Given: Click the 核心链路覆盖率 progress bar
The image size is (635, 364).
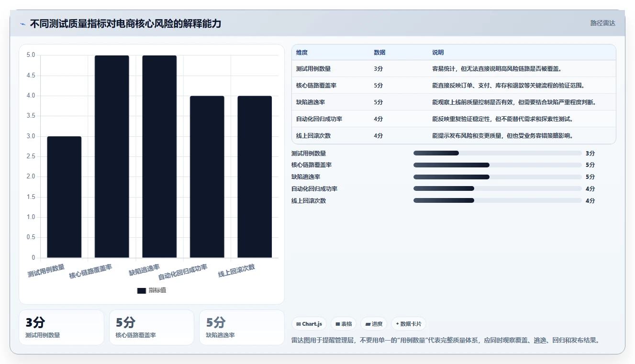Looking at the screenshot, I should tap(498, 165).
